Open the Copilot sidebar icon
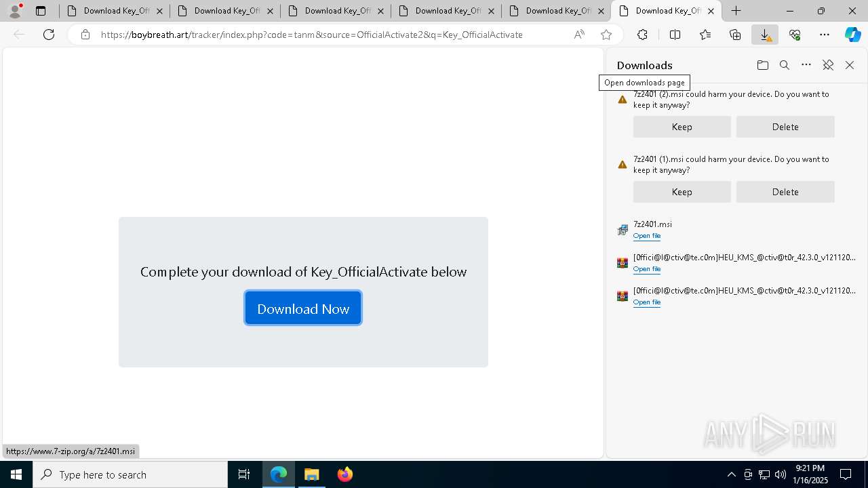This screenshot has width=868, height=488. pos(853,35)
